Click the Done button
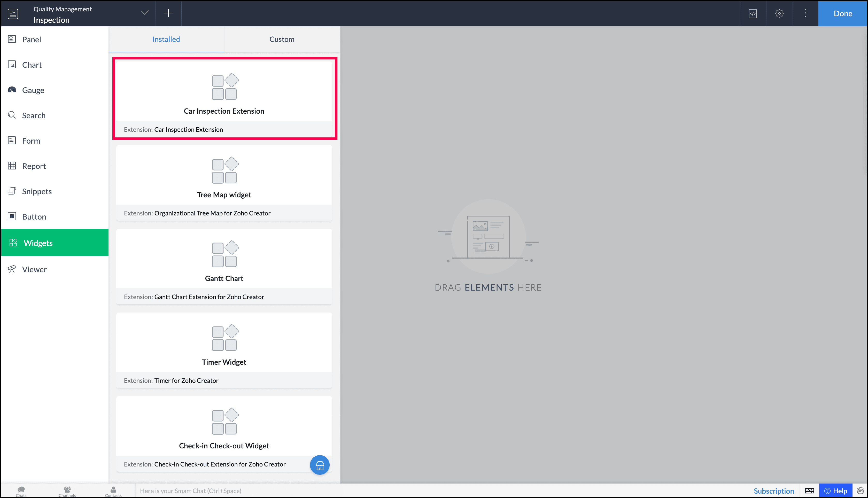Viewport: 868px width, 498px height. point(842,14)
